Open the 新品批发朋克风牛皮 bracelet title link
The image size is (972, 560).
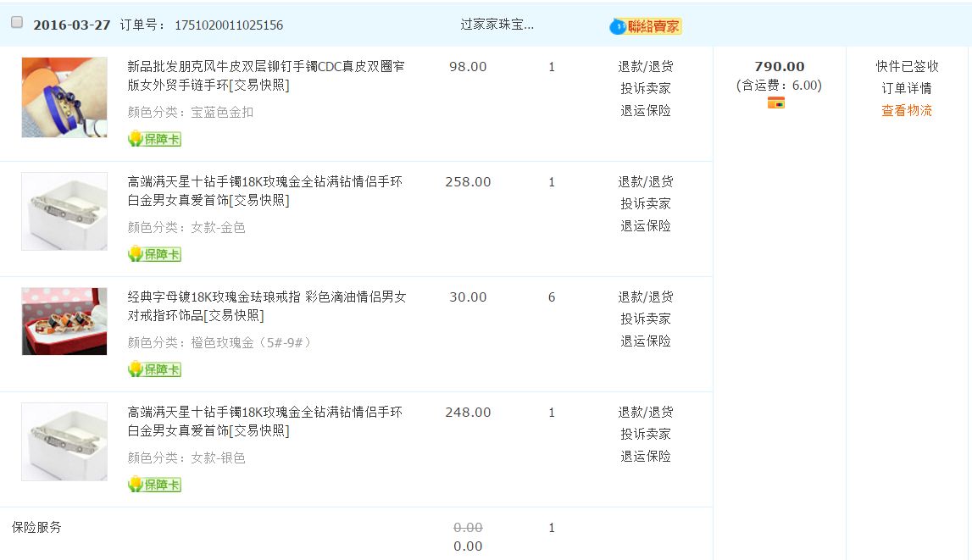tap(266, 75)
